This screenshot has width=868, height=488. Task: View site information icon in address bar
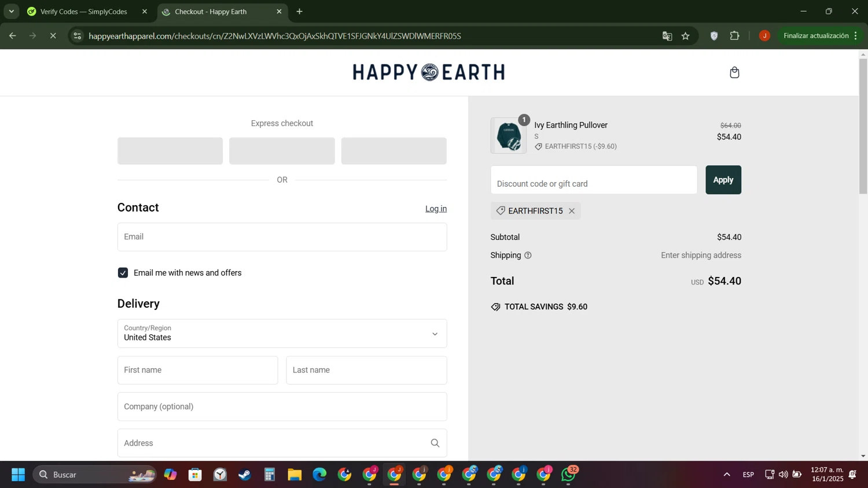pos(77,36)
